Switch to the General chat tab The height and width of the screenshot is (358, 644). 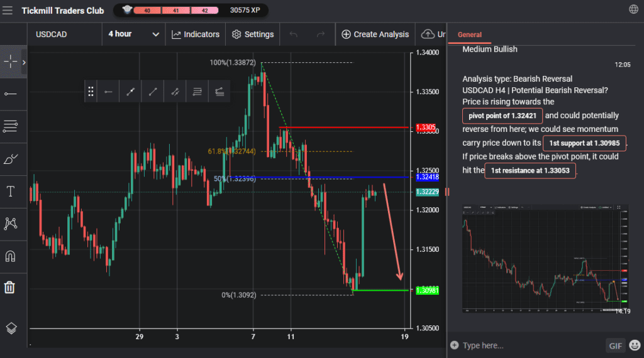(x=470, y=35)
